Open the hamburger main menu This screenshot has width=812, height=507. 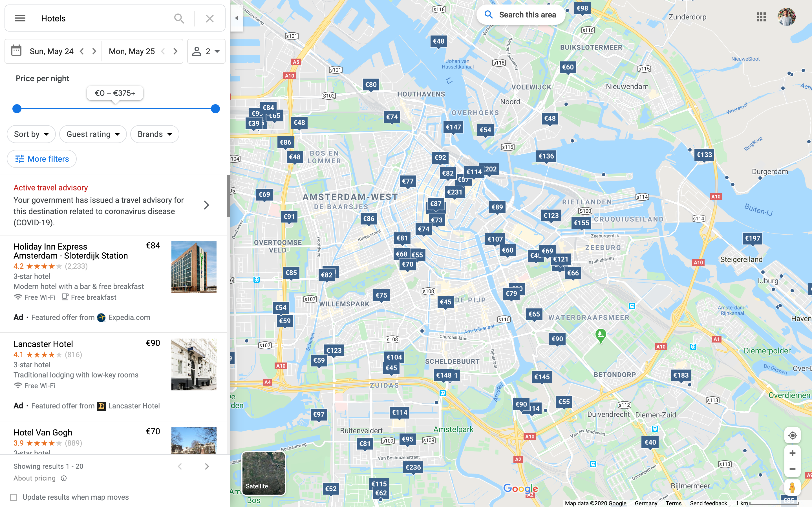tap(20, 18)
